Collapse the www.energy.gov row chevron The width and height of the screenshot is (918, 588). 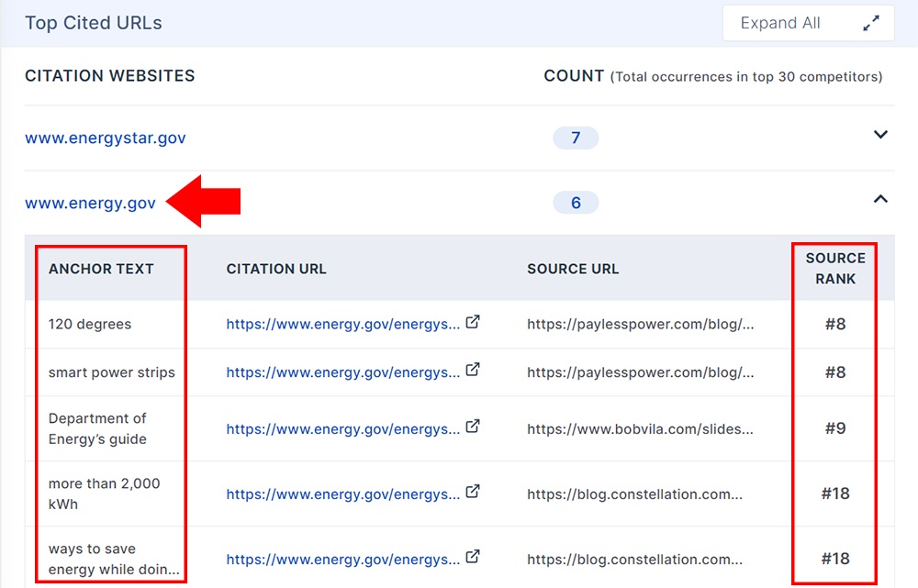(x=880, y=199)
